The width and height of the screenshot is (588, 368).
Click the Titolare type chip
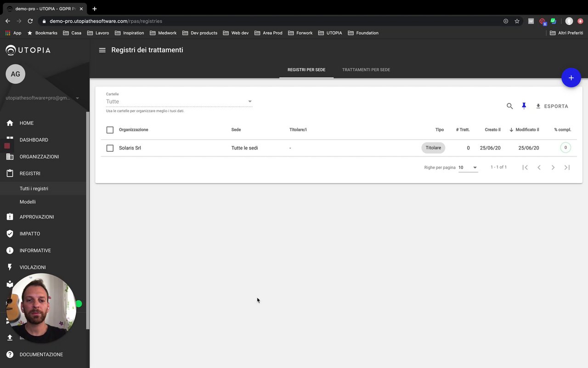[x=433, y=148]
